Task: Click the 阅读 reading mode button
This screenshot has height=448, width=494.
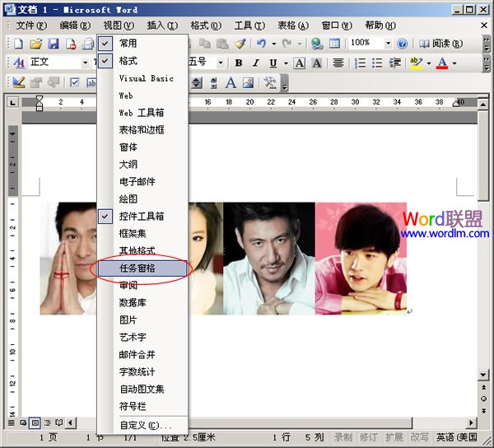Action: (440, 43)
